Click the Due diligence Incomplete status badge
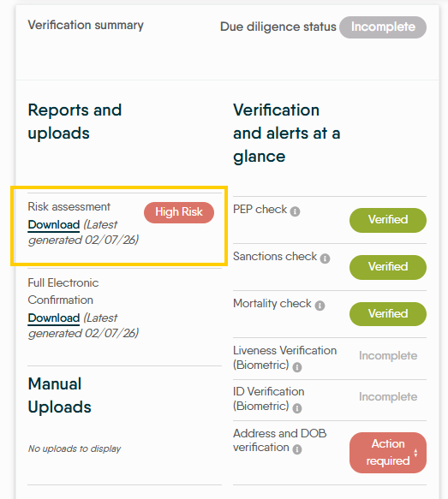 tap(383, 27)
